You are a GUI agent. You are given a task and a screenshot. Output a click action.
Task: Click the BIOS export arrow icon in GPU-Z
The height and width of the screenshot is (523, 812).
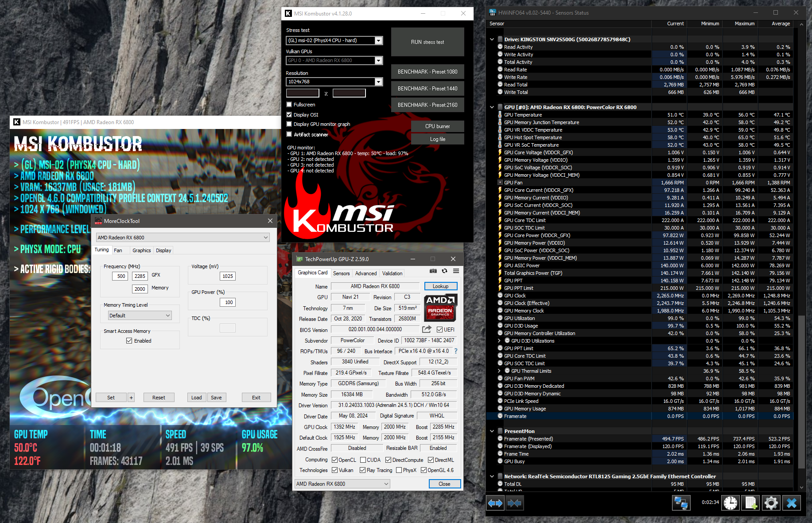(427, 329)
